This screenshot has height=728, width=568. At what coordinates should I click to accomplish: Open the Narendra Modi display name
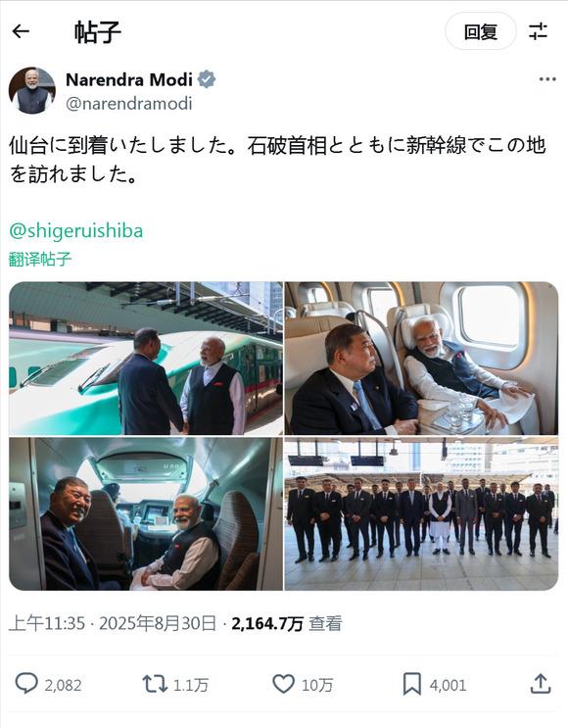[x=129, y=80]
